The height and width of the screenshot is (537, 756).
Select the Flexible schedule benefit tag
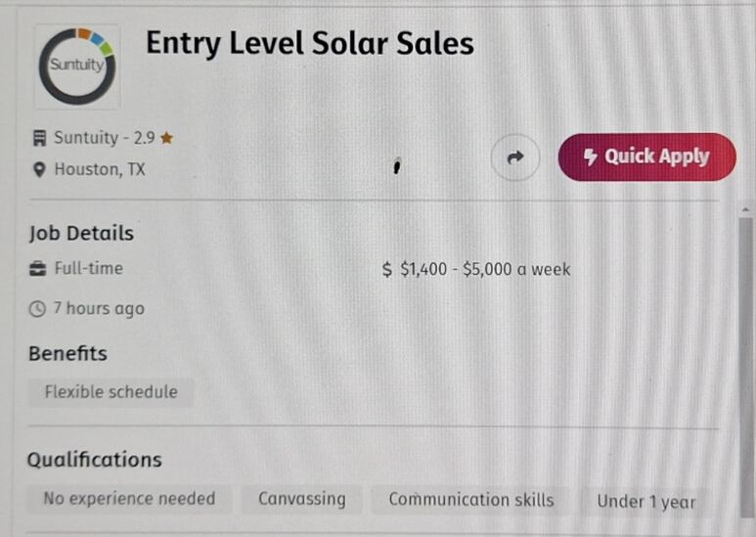click(x=111, y=392)
